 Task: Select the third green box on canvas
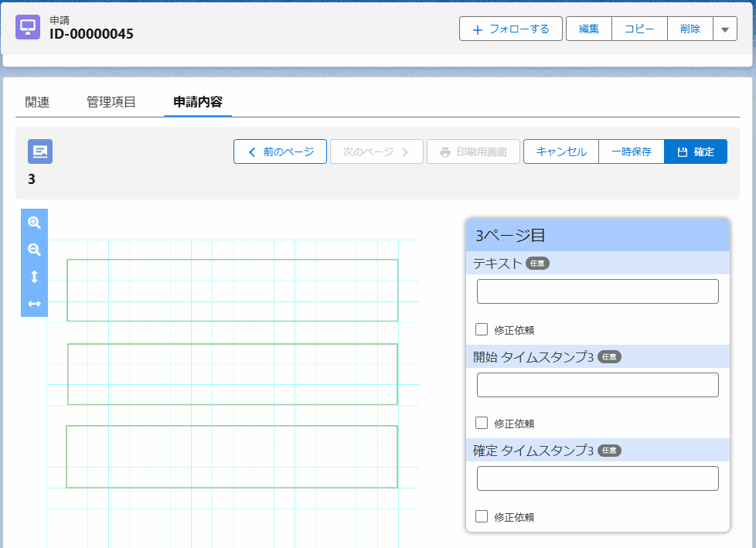(232, 457)
